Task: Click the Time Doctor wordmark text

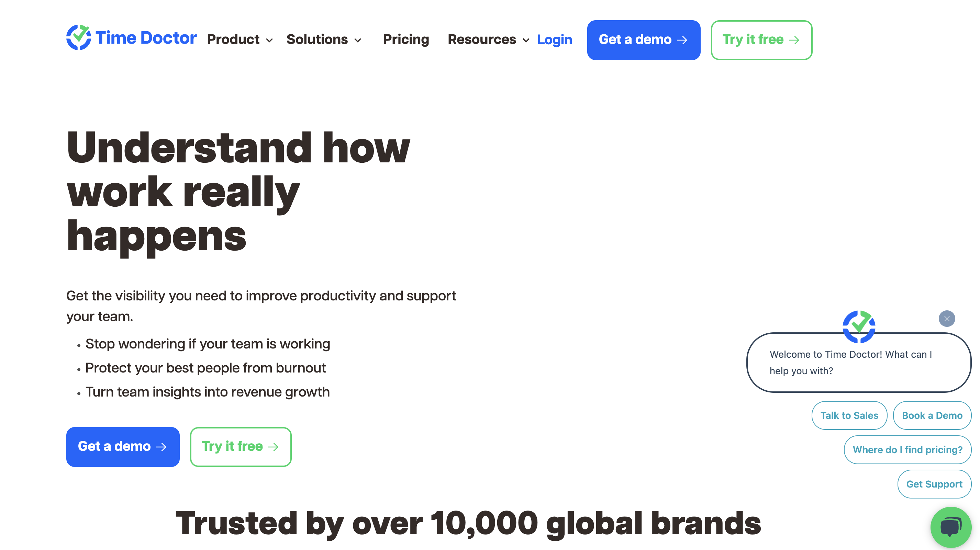Action: [146, 38]
